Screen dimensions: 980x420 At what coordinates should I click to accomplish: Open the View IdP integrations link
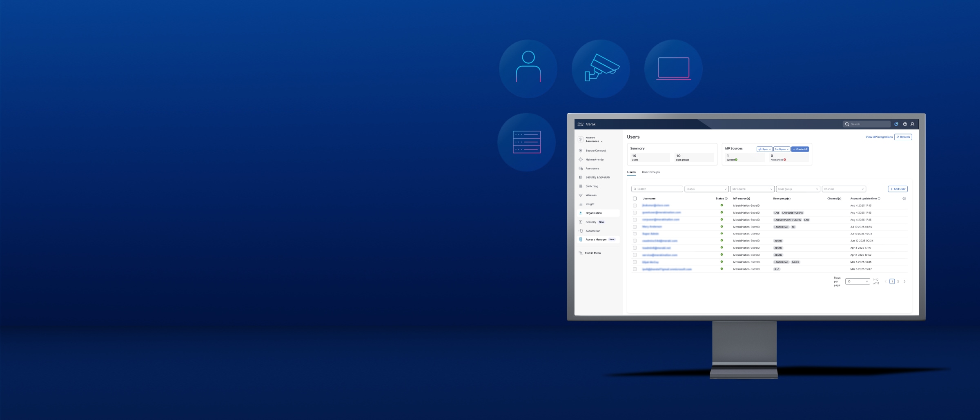(x=879, y=137)
